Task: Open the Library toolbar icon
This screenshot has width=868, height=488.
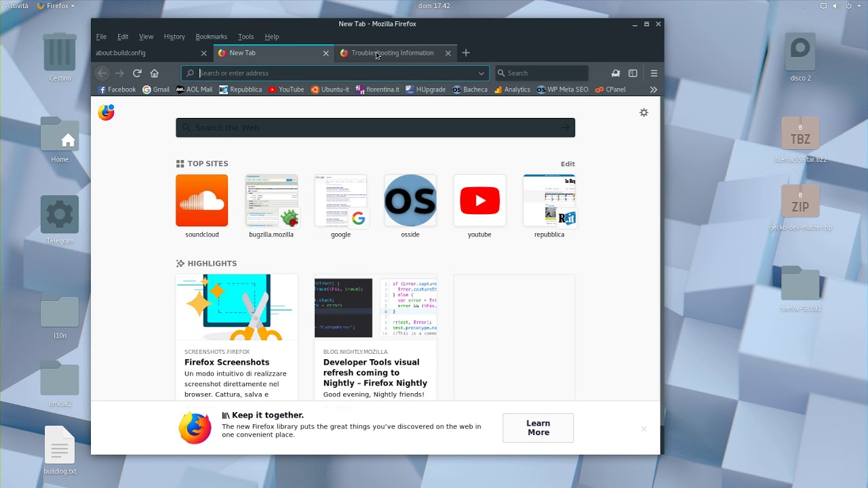Action: 616,73
